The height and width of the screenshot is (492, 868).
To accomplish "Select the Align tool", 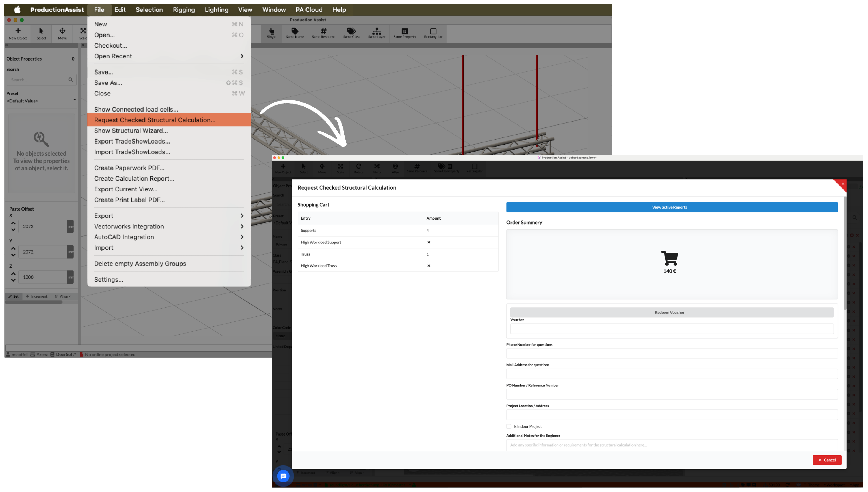I will click(x=395, y=168).
